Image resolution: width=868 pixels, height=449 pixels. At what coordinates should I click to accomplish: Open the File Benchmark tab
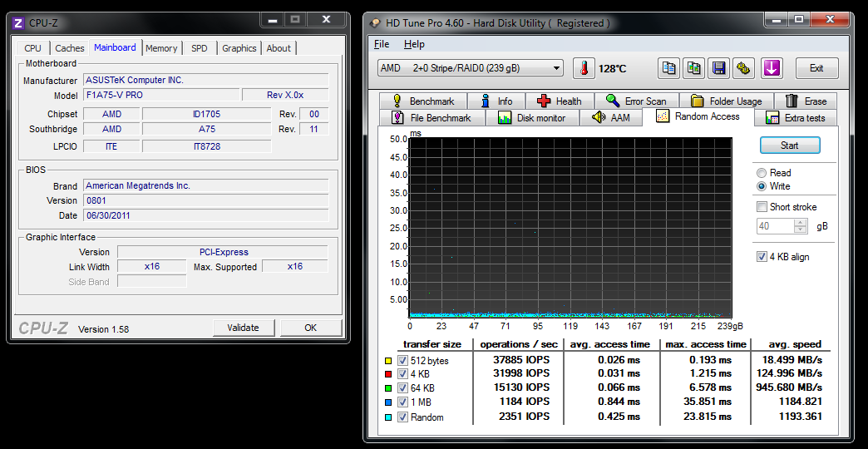[x=432, y=117]
